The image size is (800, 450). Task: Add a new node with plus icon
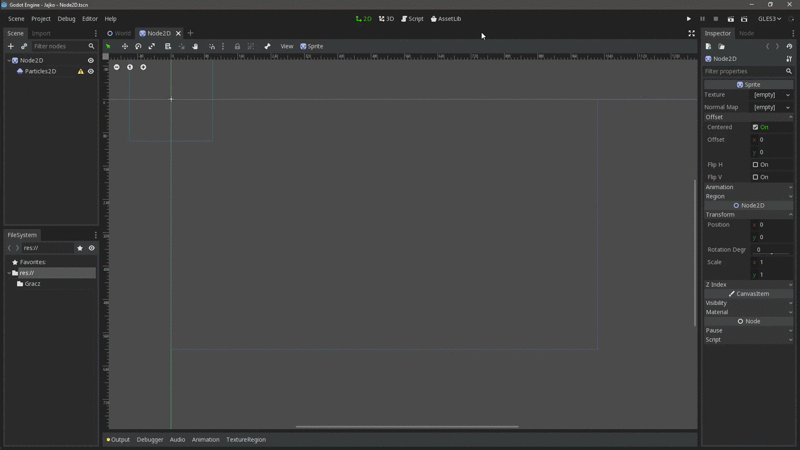[x=11, y=46]
